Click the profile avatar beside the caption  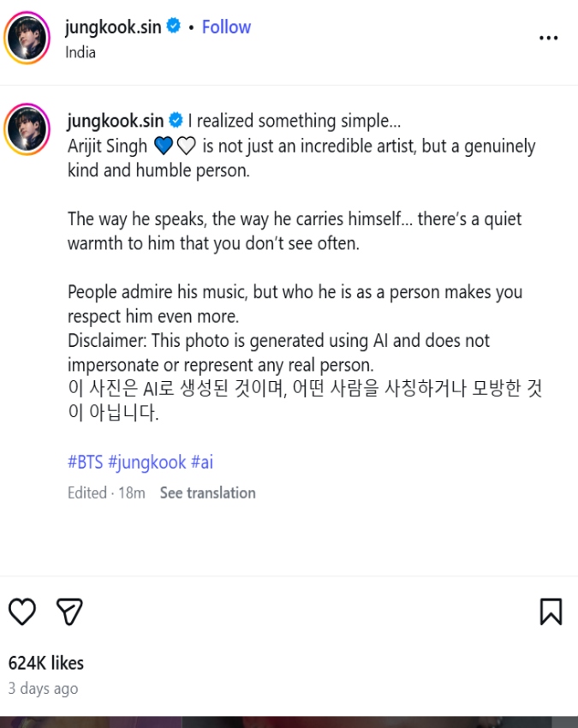click(28, 130)
